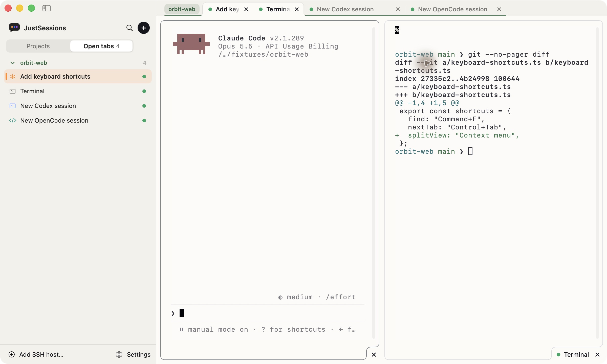Viewport: 607px width, 364px height.
Task: Click the Codex icon in New Codex session row
Action: pos(13,106)
